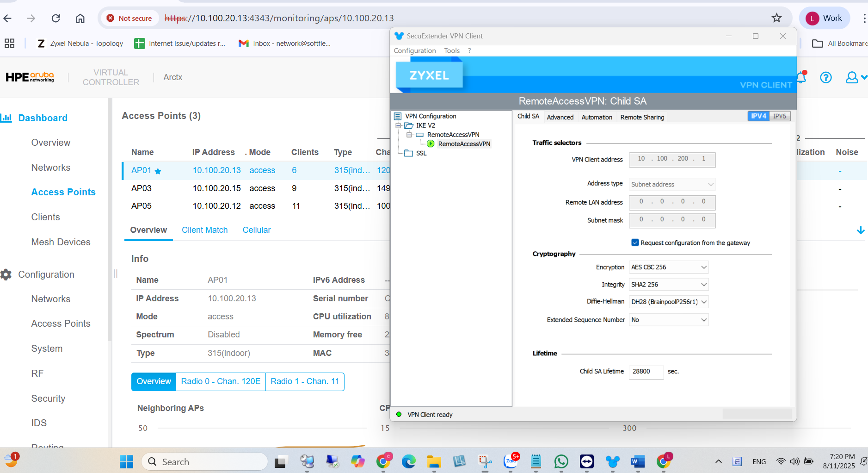Select the IPV4 toggle button

[758, 116]
